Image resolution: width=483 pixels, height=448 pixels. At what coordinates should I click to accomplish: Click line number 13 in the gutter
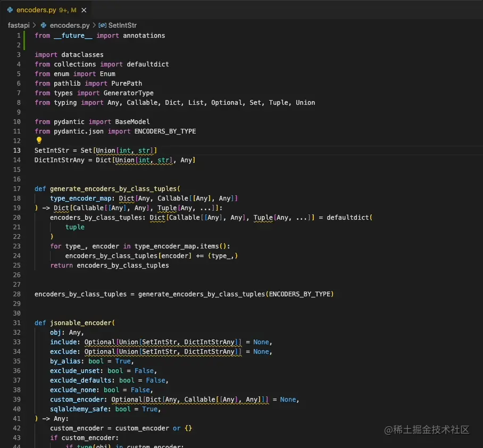pyautogui.click(x=16, y=151)
